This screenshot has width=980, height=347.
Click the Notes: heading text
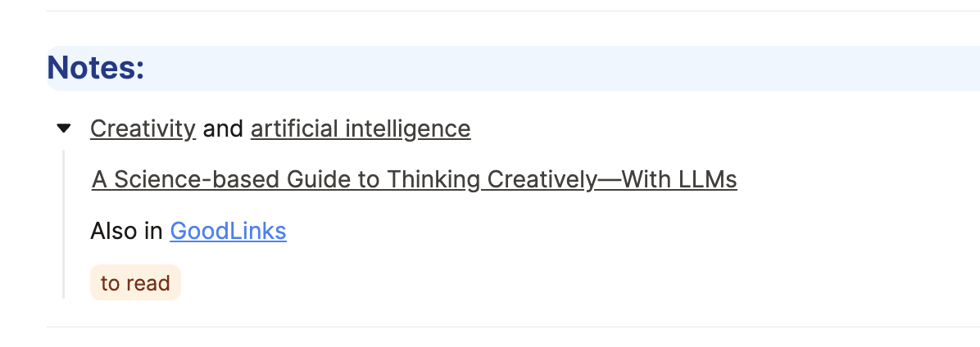click(96, 67)
